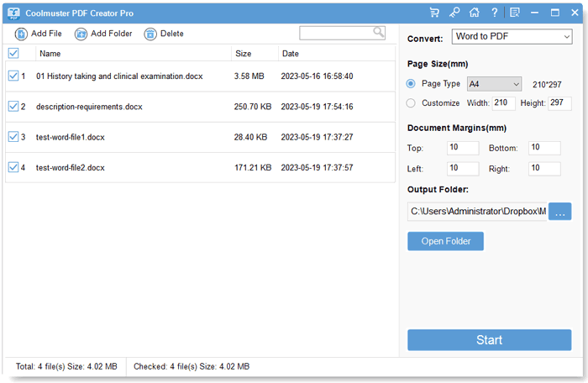Sort by the Date column header
The width and height of the screenshot is (588, 383).
(291, 54)
